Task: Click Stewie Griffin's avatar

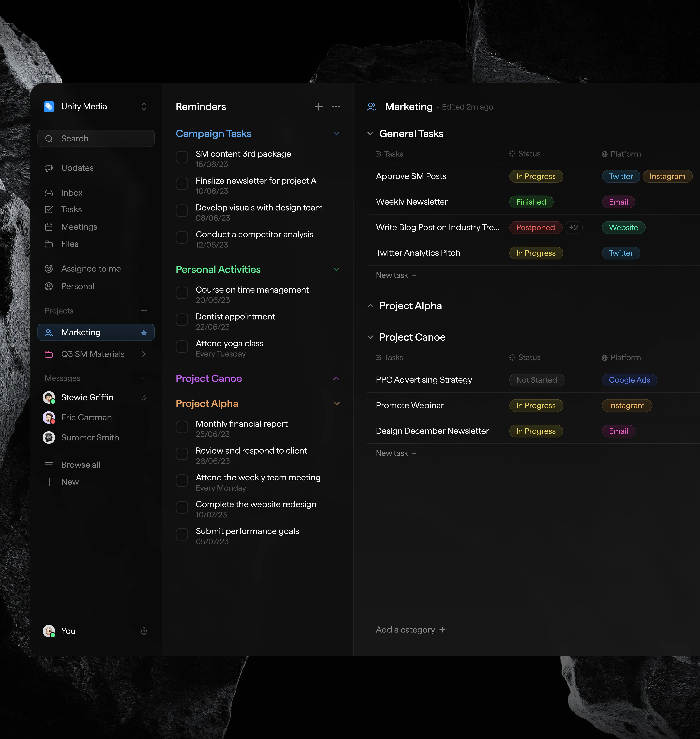Action: pyautogui.click(x=49, y=398)
